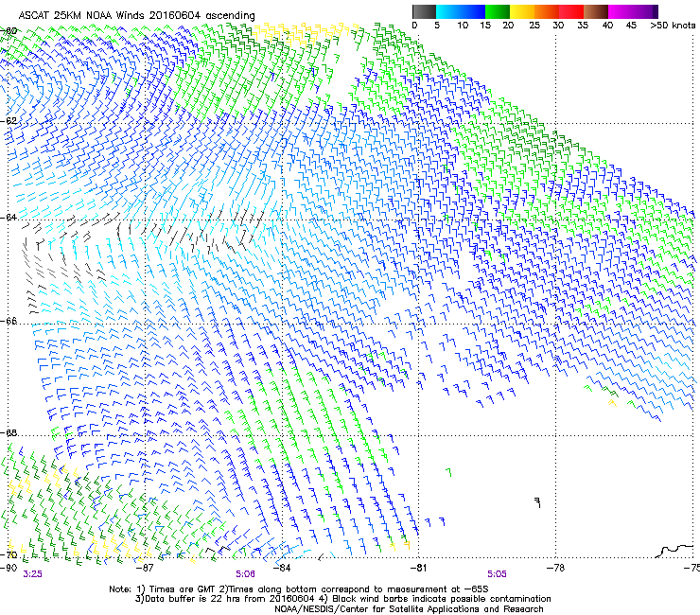Screen dimensions: 700x615
Task: Click the '20' label under the color bar
Action: click(508, 26)
